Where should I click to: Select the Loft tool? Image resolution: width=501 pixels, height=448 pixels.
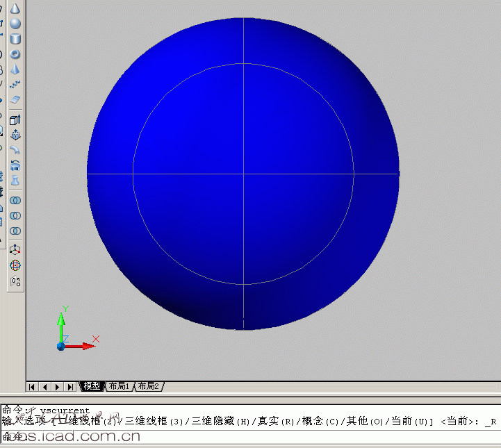click(x=15, y=181)
